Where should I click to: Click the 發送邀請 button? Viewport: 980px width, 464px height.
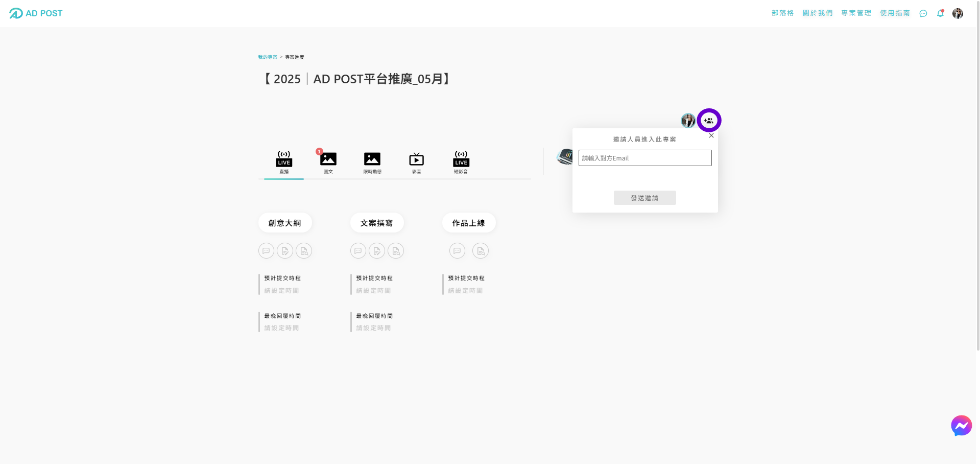coord(644,198)
